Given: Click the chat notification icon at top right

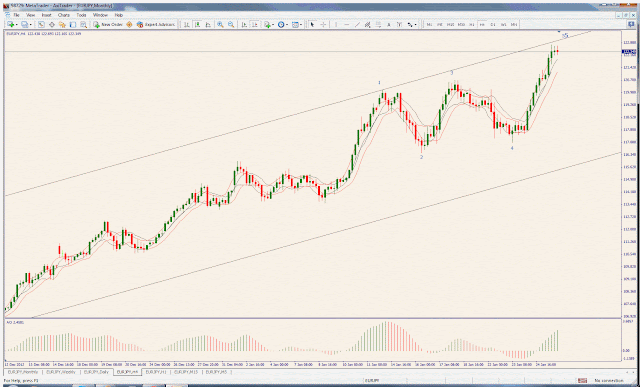Looking at the screenshot, I should tap(631, 24).
